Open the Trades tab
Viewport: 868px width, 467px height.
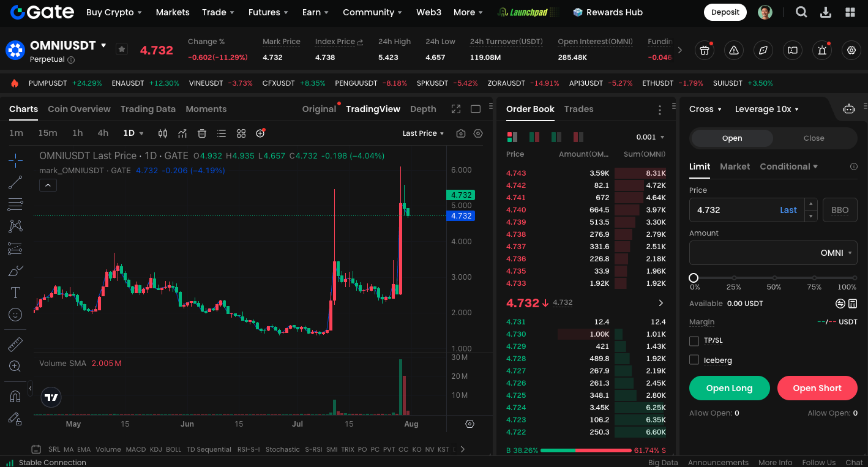click(x=578, y=109)
